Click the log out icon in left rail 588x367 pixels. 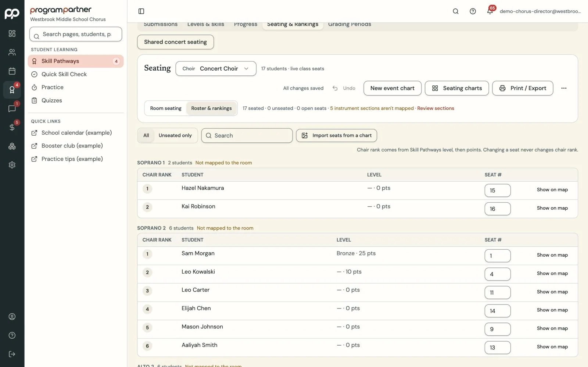[x=12, y=354]
